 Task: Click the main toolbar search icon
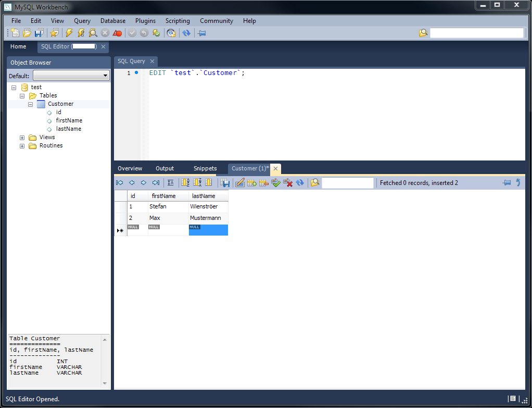(423, 33)
